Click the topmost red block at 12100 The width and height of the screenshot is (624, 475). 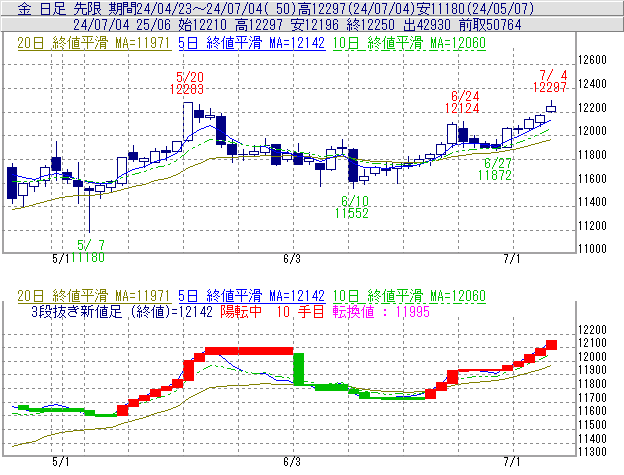(551, 345)
